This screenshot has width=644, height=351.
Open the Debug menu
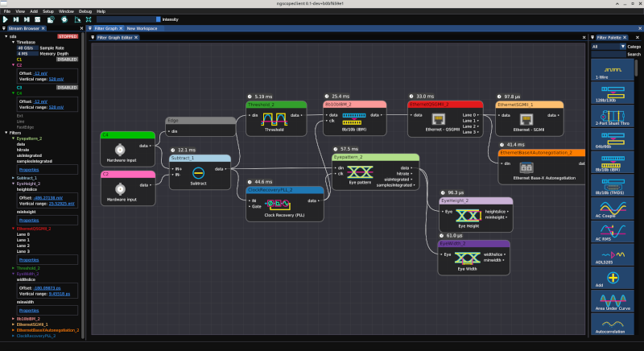coord(85,11)
